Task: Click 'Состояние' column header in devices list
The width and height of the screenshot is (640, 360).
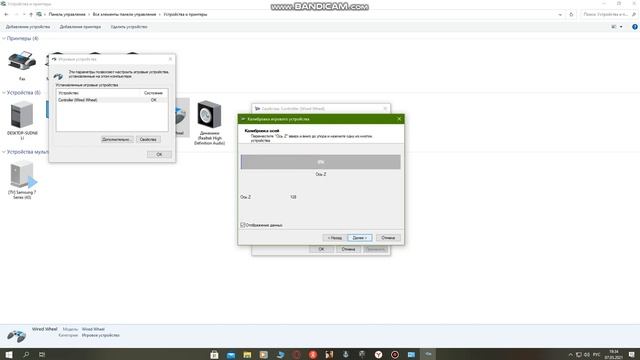Action: (x=154, y=93)
